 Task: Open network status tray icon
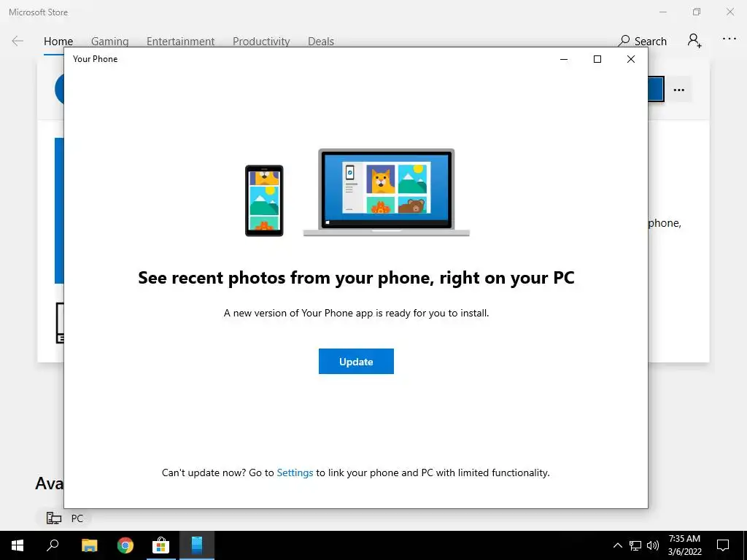coord(635,545)
